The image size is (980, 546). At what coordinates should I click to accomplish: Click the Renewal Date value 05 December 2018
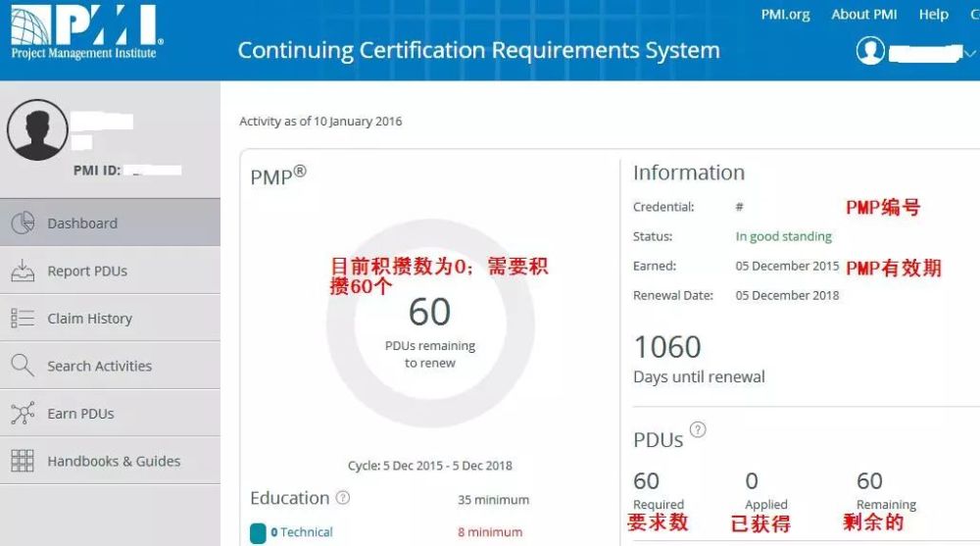click(x=788, y=295)
